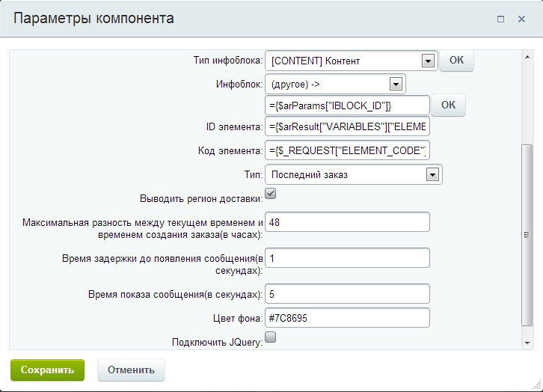This screenshot has width=543, height=392.
Task: Enable the Подключить JQuery checkbox
Action: [x=271, y=337]
